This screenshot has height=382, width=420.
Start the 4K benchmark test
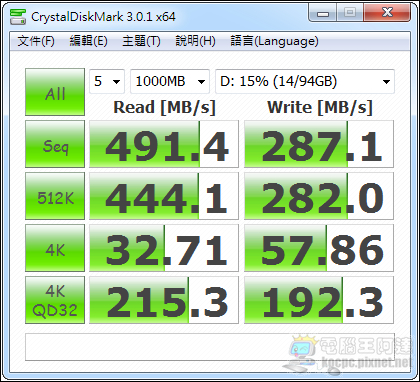pos(55,248)
